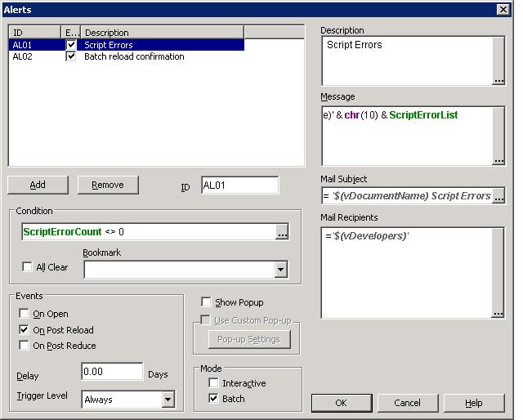The width and height of the screenshot is (523, 420).
Task: Click the Message text area
Action: point(407,136)
